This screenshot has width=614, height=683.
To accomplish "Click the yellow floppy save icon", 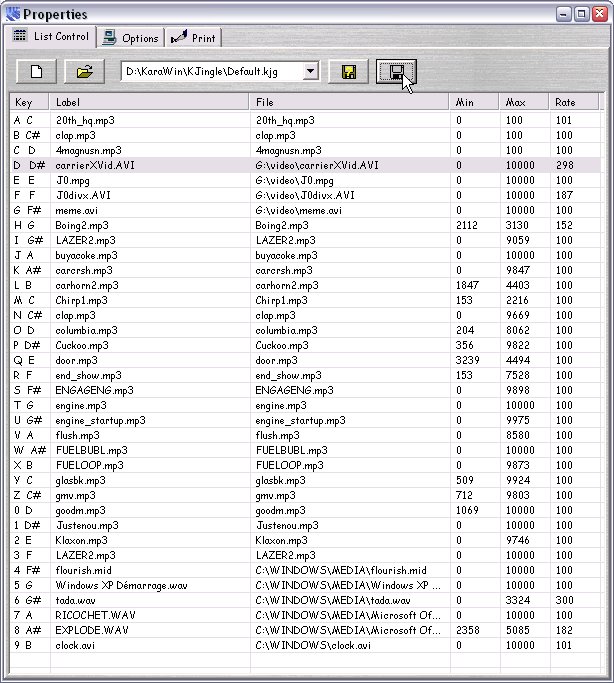I will [x=349, y=71].
